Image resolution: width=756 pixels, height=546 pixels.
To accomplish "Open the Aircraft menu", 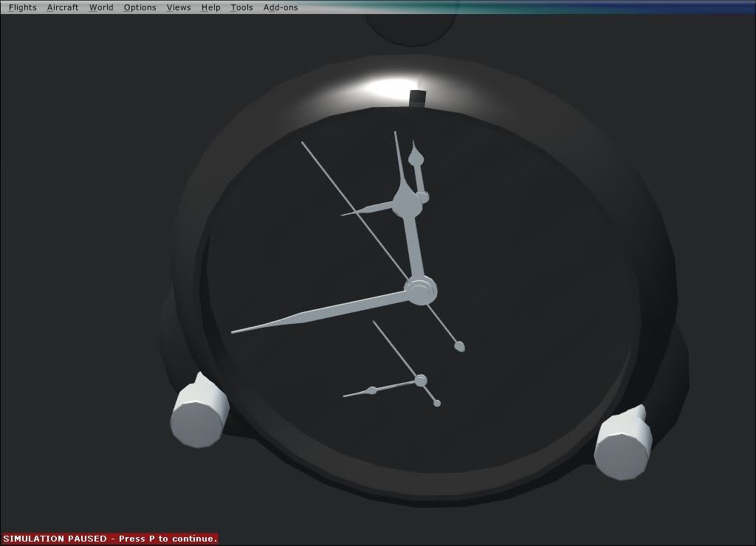I will tap(63, 7).
